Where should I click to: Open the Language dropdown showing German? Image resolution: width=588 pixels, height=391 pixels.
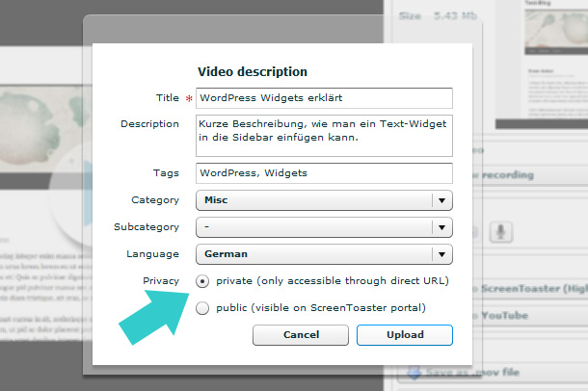click(x=324, y=254)
